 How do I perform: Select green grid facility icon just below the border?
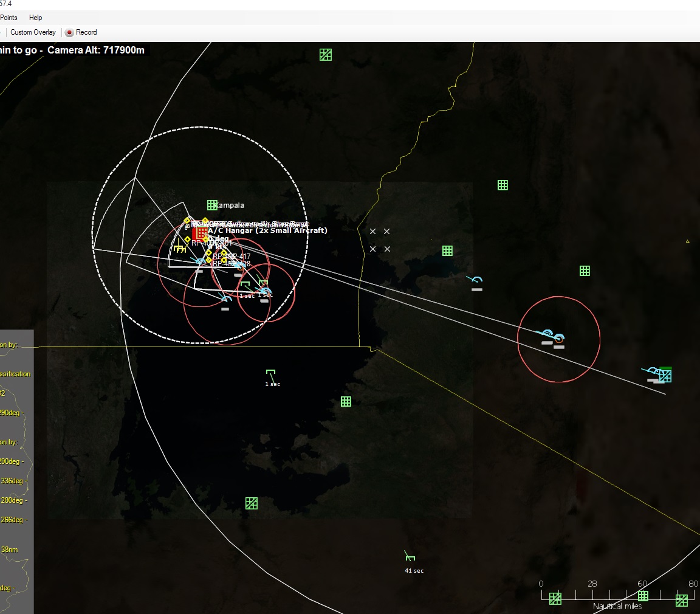[x=346, y=401]
